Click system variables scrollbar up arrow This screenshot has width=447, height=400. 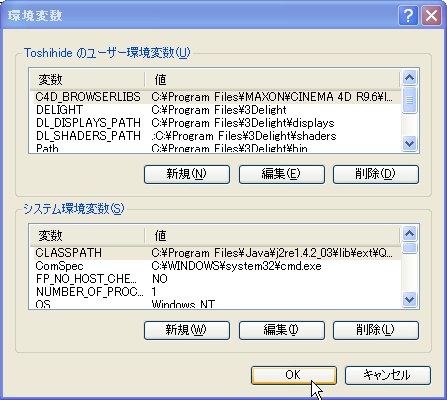tap(409, 234)
